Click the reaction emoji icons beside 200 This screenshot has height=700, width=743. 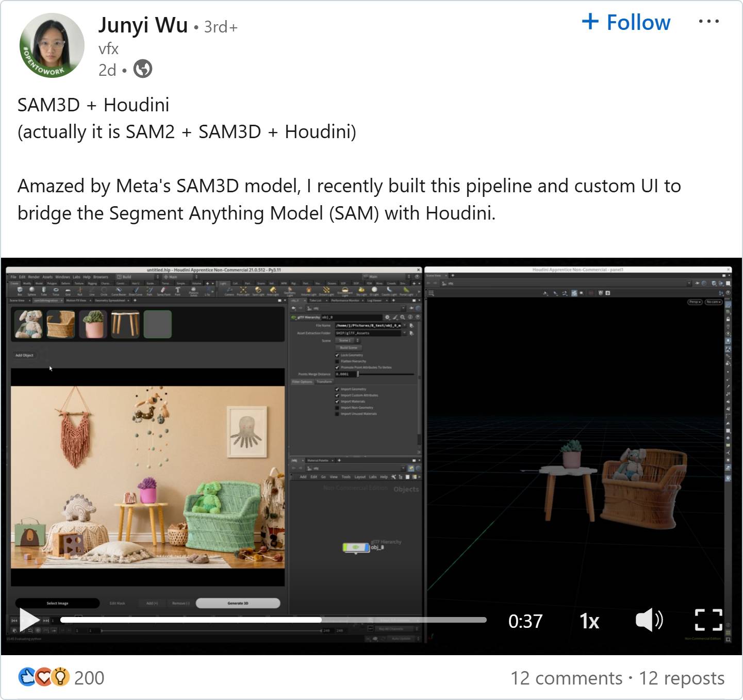[44, 677]
